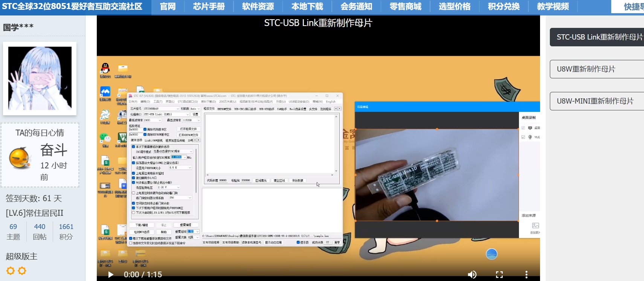Image resolution: width=644 pixels, height=281 pixels.
Task: Click the vertical scrollbar of the code view
Action: point(336,143)
